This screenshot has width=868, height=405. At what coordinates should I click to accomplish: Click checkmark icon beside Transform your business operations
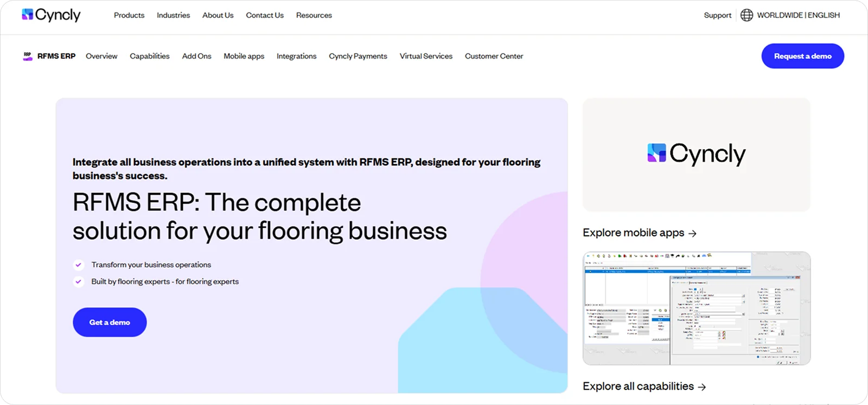pyautogui.click(x=79, y=265)
